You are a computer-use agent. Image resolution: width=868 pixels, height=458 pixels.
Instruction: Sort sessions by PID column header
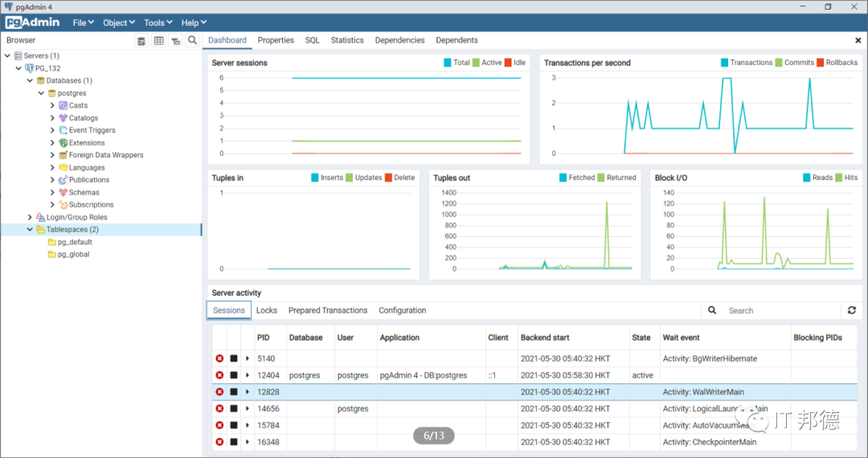pos(264,337)
